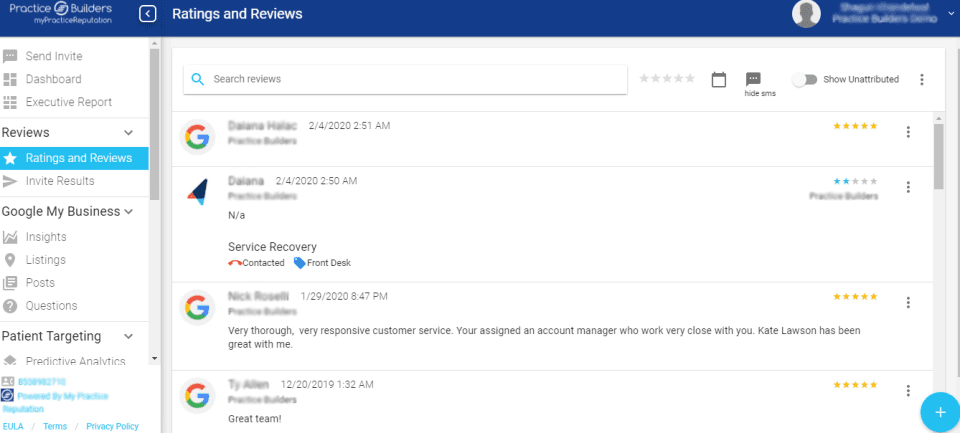This screenshot has height=433, width=960.
Task: Click the search magnifier icon
Action: click(x=198, y=79)
